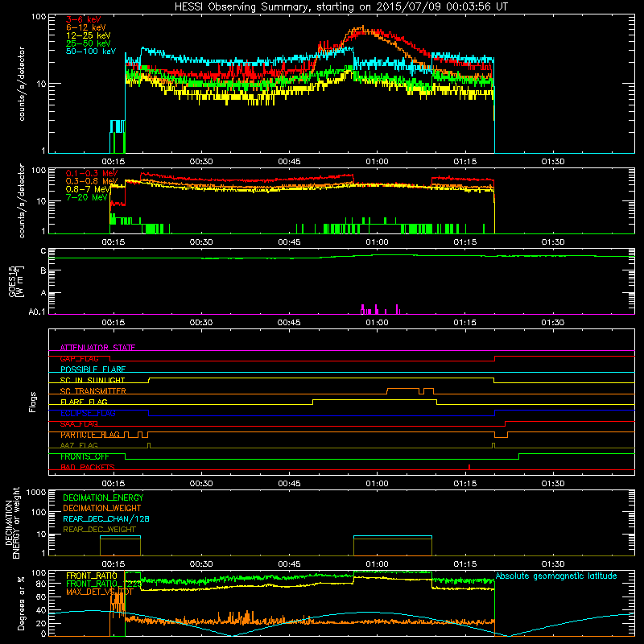This screenshot has width=644, height=644.
Task: Click the Flags panel axis title
Action: tap(33, 402)
